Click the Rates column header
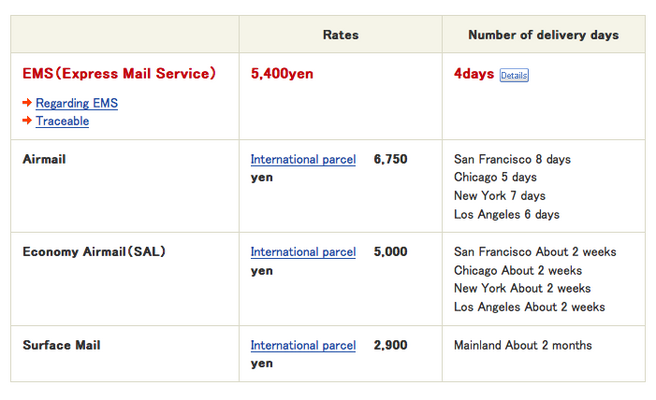The width and height of the screenshot is (656, 400). pos(340,35)
